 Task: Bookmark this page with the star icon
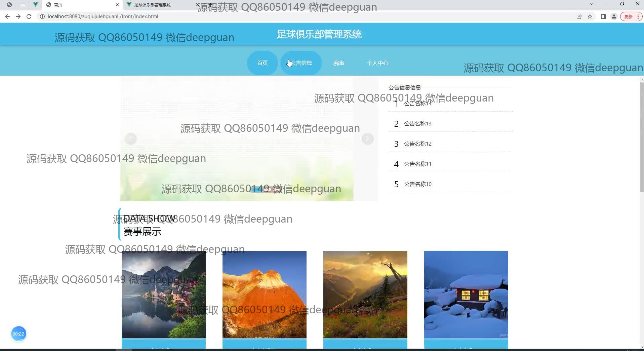(590, 16)
